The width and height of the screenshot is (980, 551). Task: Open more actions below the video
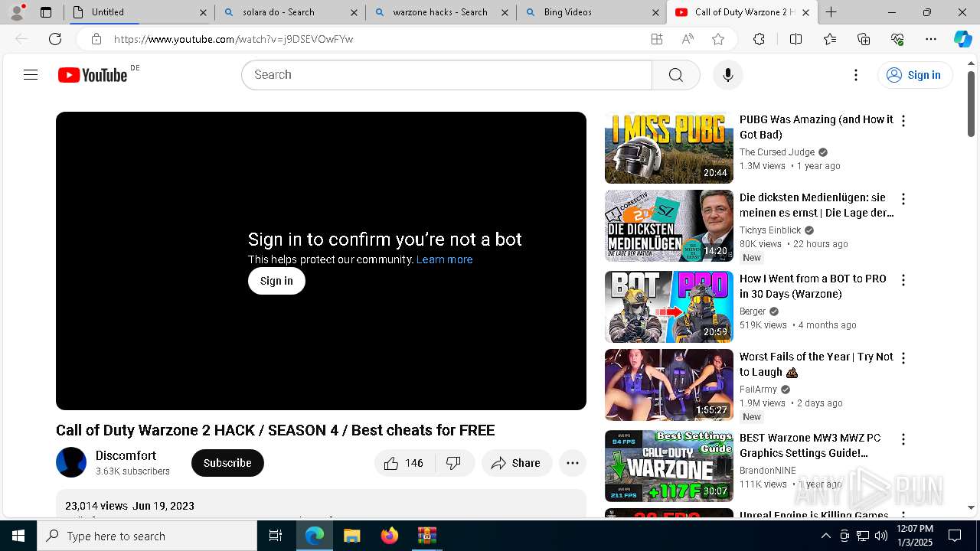(x=573, y=463)
